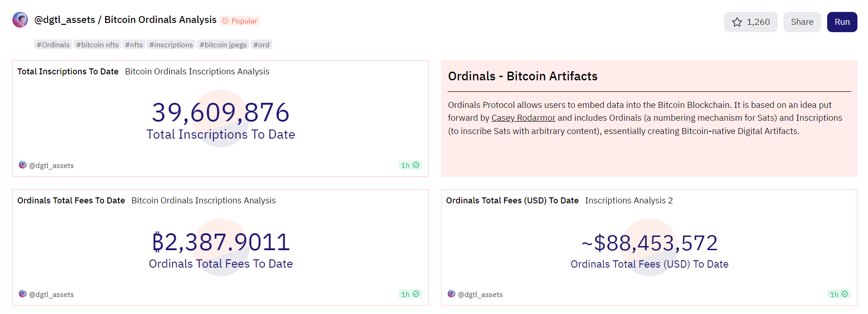Image resolution: width=868 pixels, height=314 pixels.
Task: Click the star icon inside the favorites button
Action: tap(737, 22)
